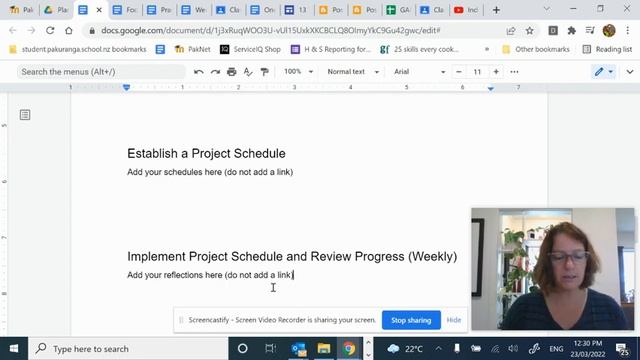Close the active Docs tab
This screenshot has width=640, height=360.
(99, 10)
